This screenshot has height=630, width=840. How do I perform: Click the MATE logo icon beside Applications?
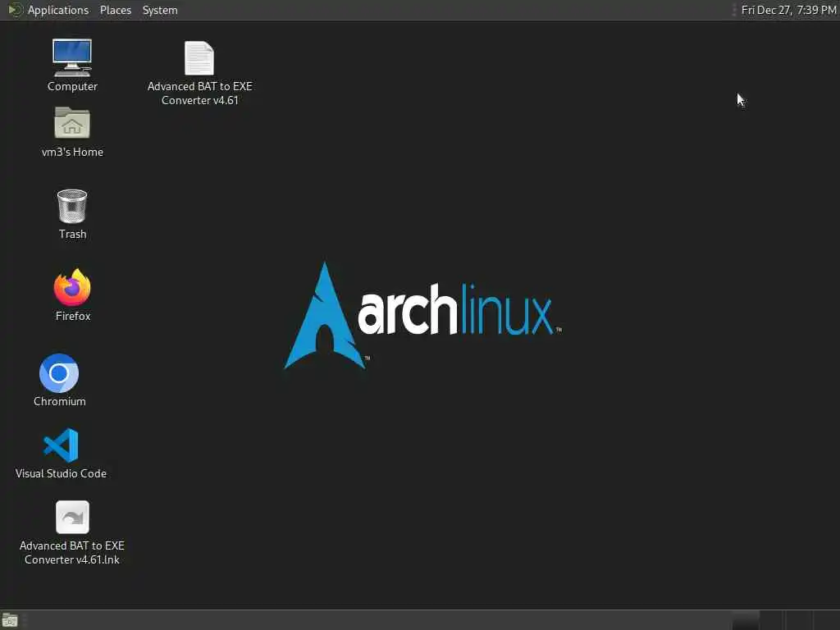tap(15, 10)
